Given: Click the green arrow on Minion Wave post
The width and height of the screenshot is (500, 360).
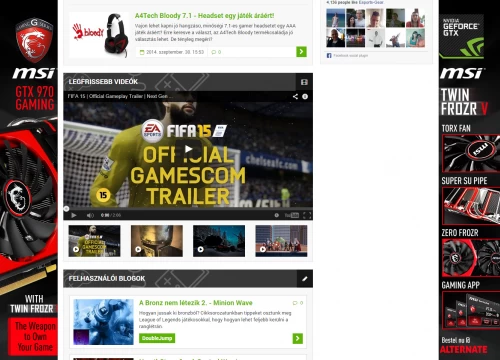Looking at the screenshot, I should click(x=298, y=339).
